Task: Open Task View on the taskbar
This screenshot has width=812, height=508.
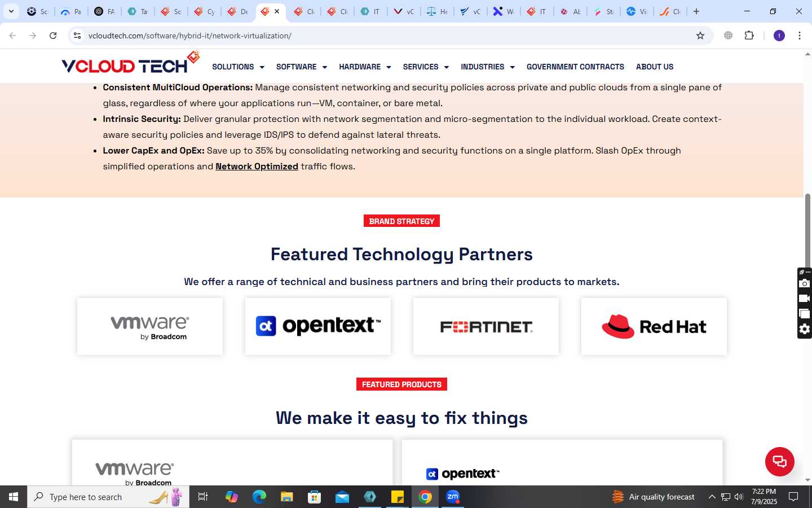Action: 203,497
